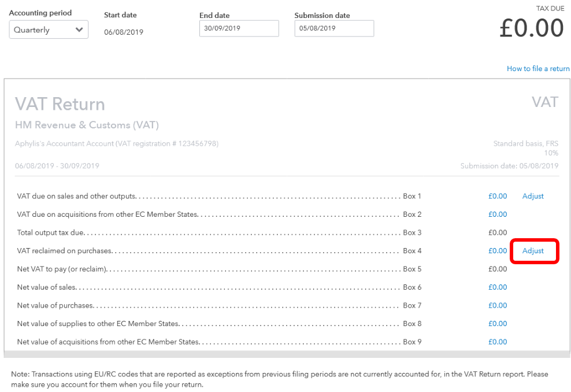Image resolution: width=571 pixels, height=392 pixels.
Task: Click the Box 5 net VAT value
Action: (497, 269)
